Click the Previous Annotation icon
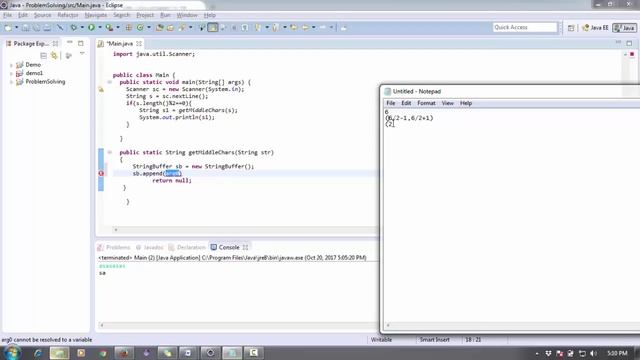 pos(276,28)
